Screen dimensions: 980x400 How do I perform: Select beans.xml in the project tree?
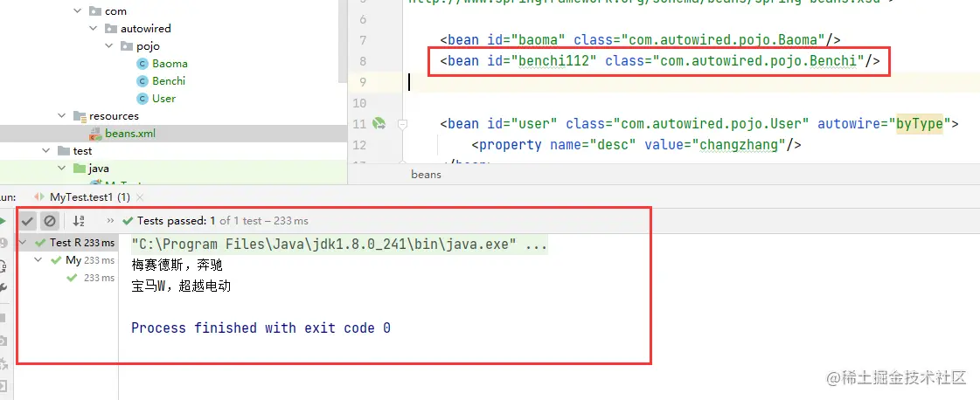(x=130, y=134)
